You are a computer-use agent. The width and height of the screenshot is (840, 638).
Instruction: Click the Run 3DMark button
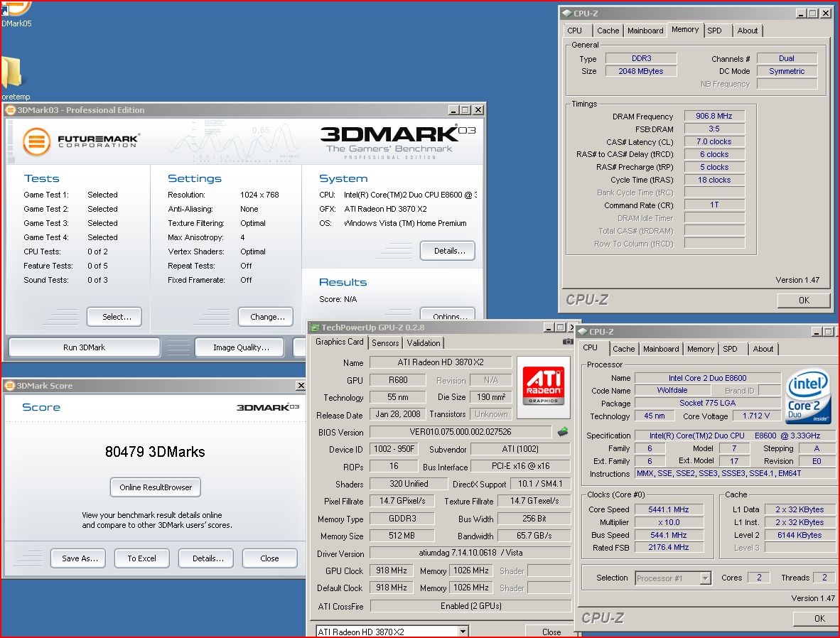coord(84,347)
